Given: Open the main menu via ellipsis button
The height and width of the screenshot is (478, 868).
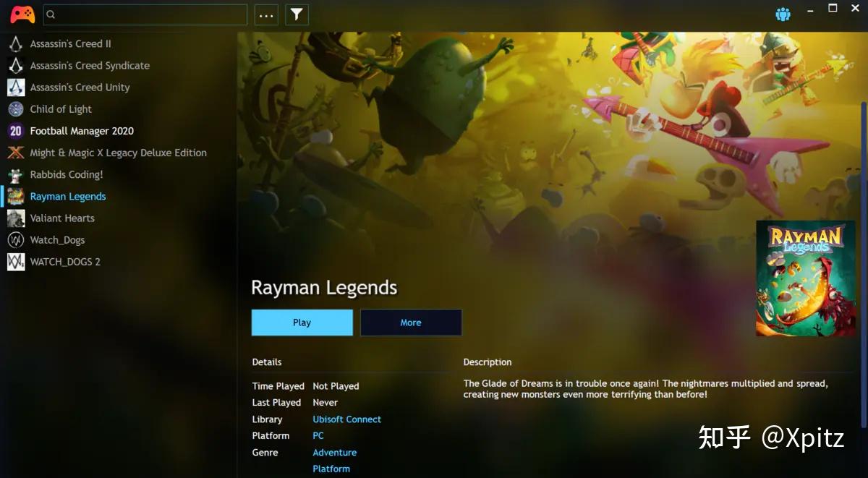Looking at the screenshot, I should tap(266, 14).
